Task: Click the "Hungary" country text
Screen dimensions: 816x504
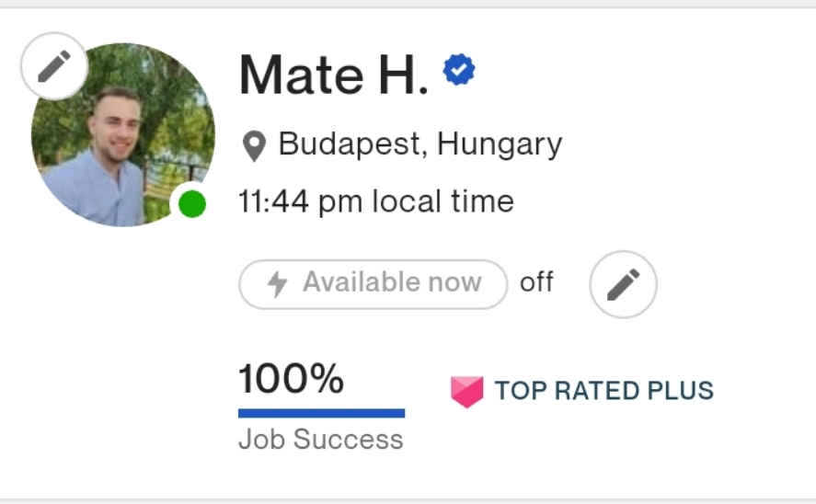Action: pos(500,144)
